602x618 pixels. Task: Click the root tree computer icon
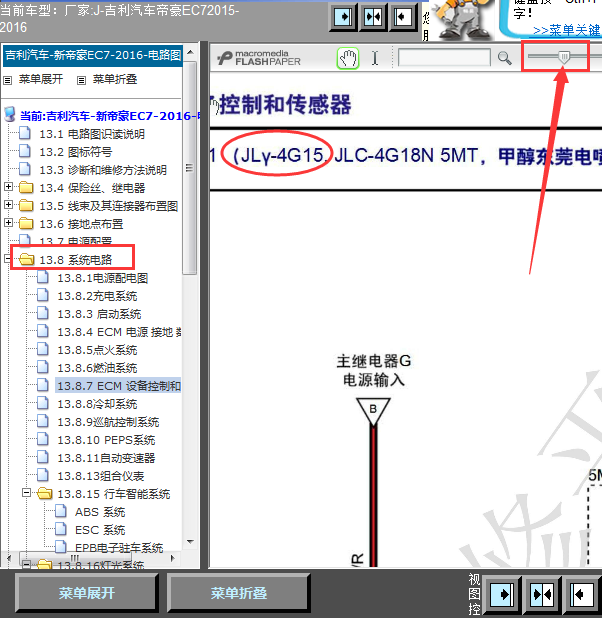[10, 115]
